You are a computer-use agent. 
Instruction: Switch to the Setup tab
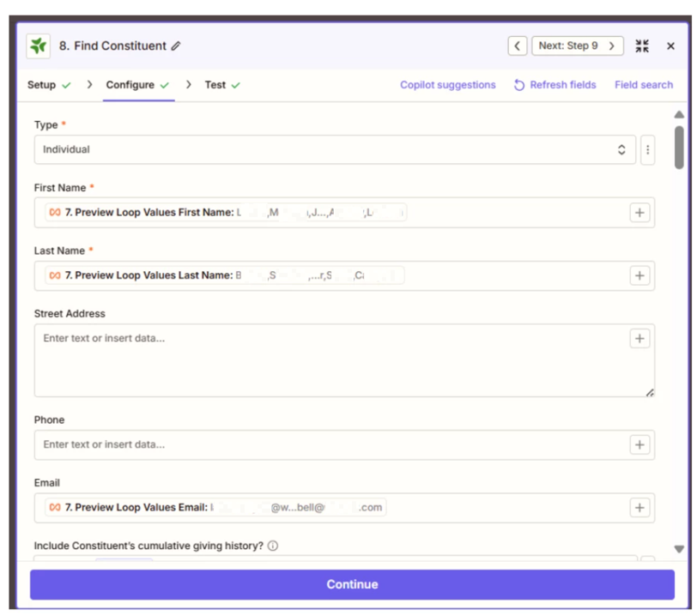[42, 85]
